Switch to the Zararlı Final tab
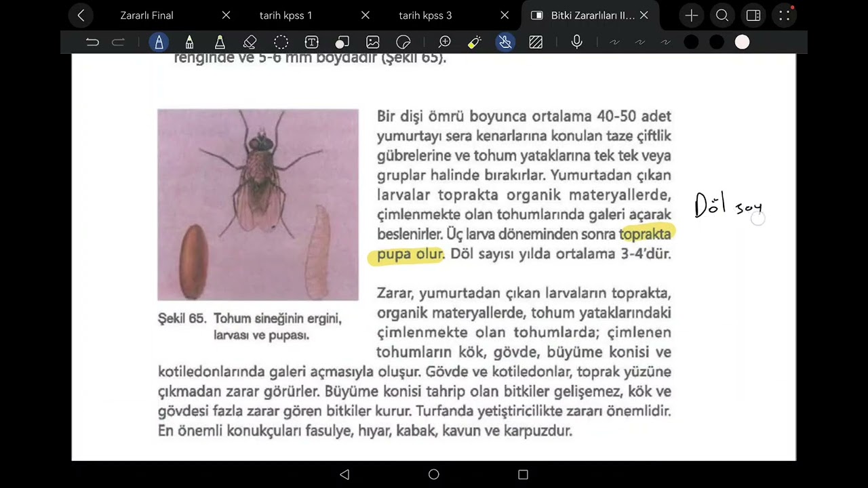 pos(147,16)
